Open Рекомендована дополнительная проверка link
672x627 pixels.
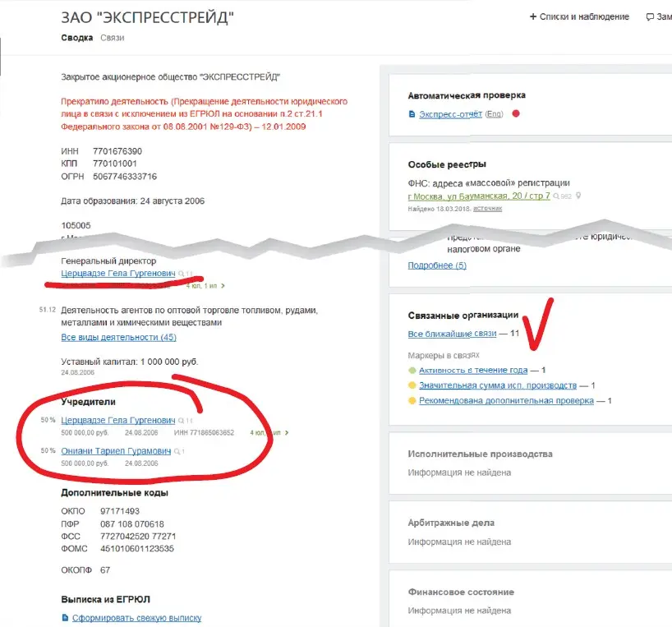pos(506,400)
